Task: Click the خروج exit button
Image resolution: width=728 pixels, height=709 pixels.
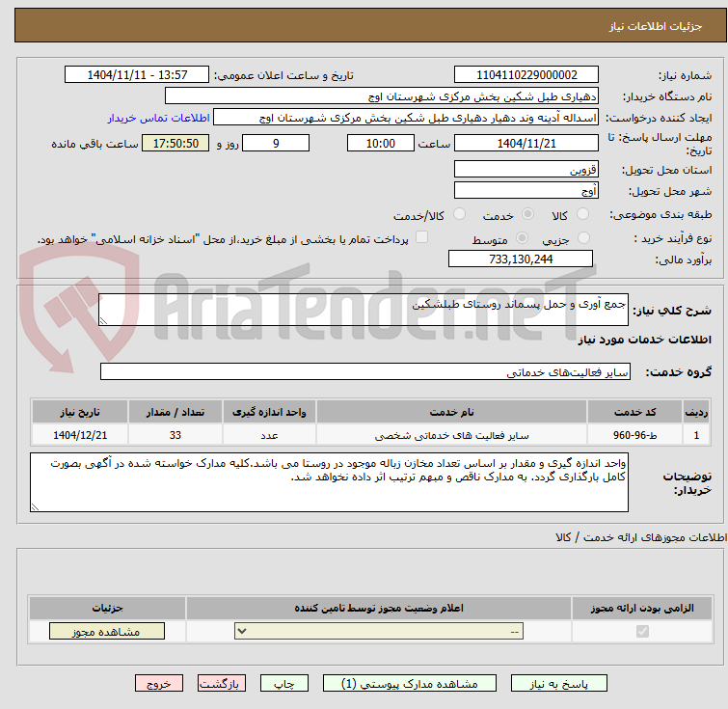Action: [159, 684]
